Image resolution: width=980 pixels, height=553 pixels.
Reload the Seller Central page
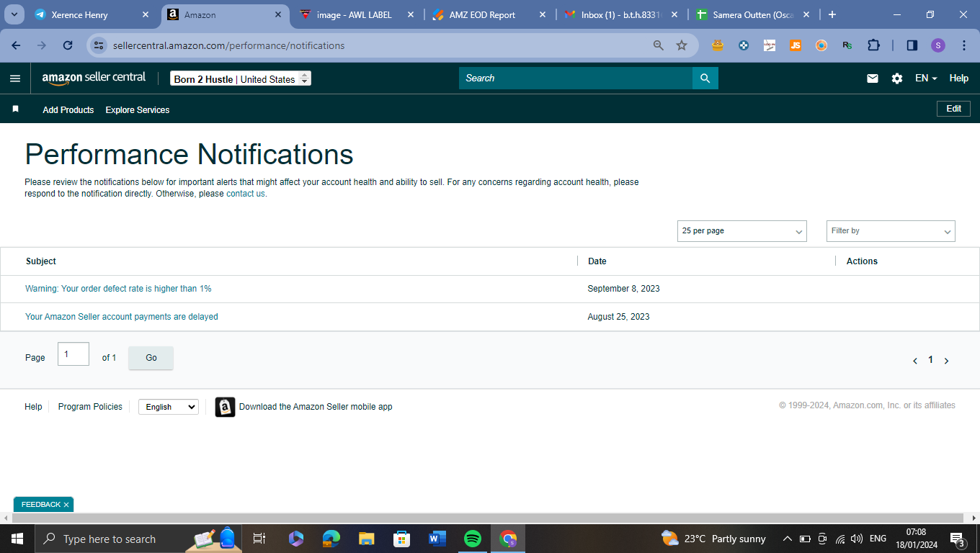coord(68,45)
